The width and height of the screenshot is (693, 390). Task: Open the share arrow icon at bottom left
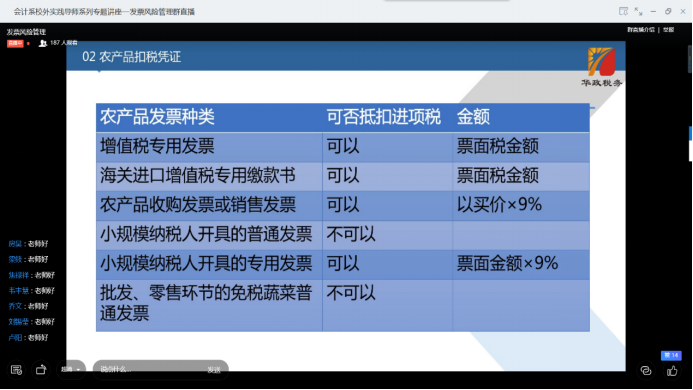click(x=41, y=369)
